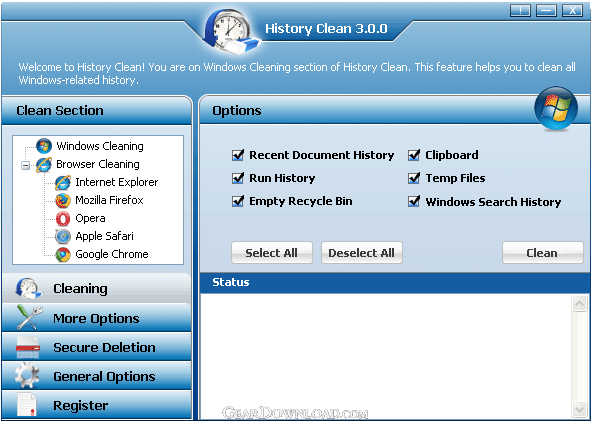Click the Windows Cleaning globe icon

point(44,146)
